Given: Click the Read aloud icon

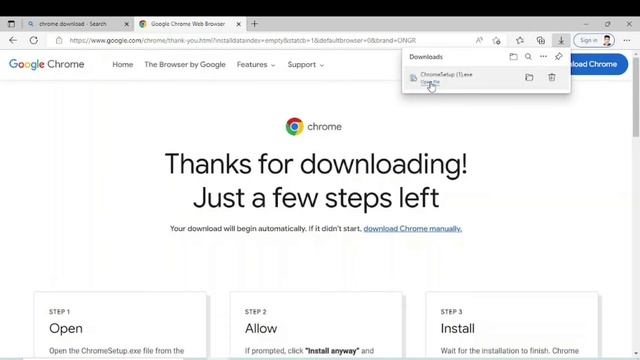Looking at the screenshot, I should (x=479, y=40).
